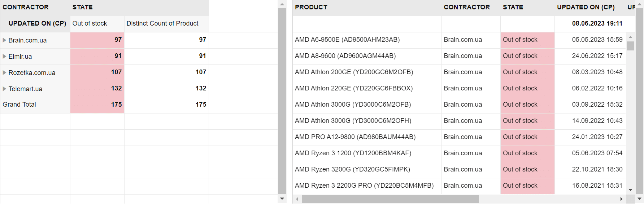
Task: Select the Grand Total row label
Action: coord(19,104)
